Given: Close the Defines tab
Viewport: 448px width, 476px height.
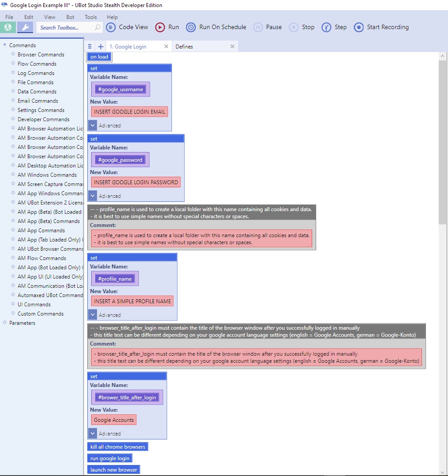Looking at the screenshot, I should [x=232, y=46].
